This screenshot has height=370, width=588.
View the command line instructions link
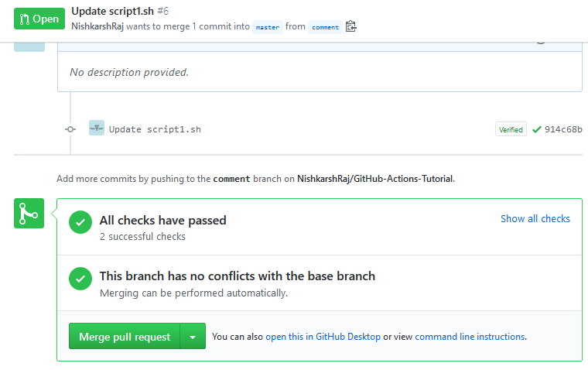click(470, 337)
